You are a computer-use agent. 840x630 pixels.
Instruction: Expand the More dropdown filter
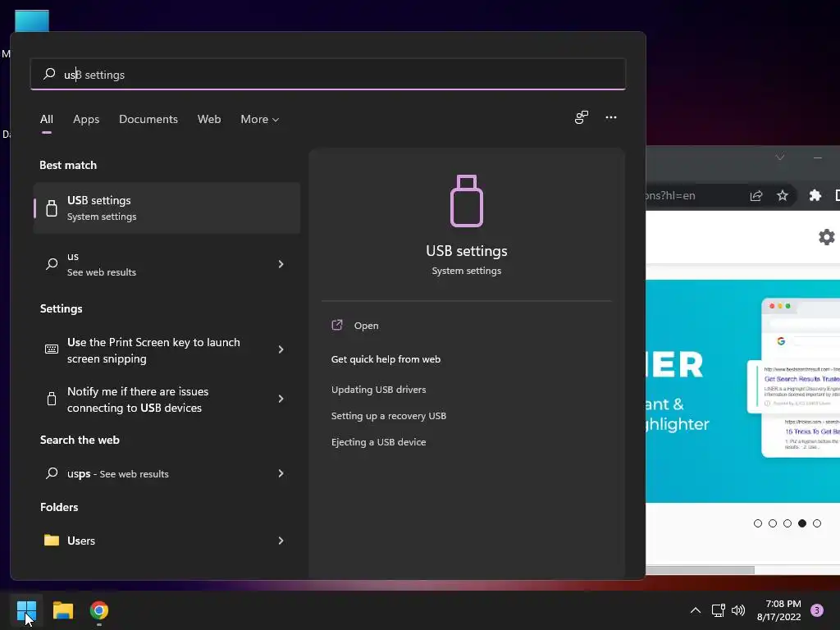coord(260,119)
